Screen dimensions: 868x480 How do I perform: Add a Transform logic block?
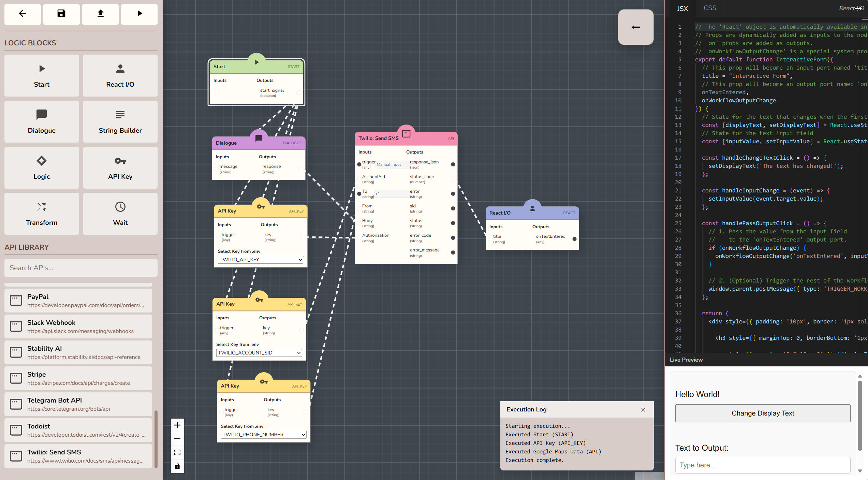(42, 214)
